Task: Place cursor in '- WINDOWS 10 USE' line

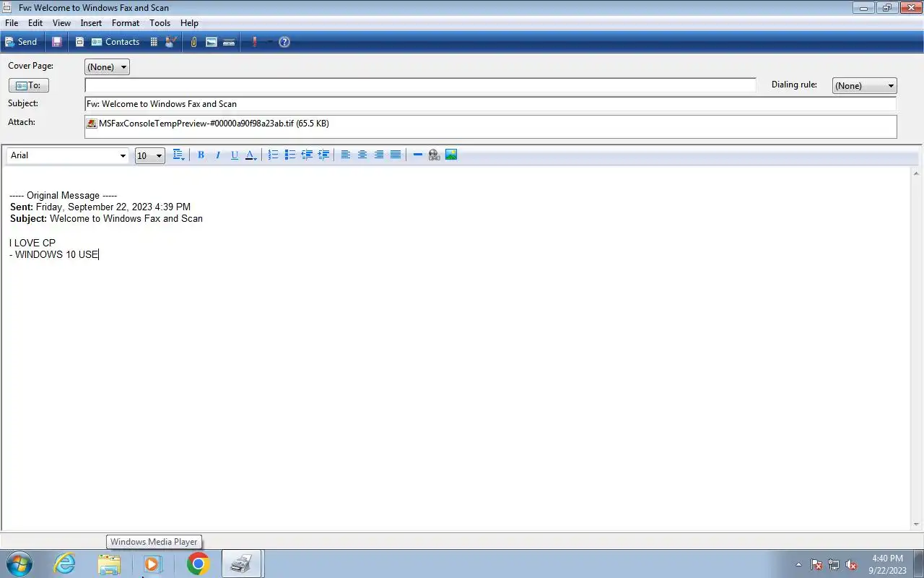Action: coord(54,255)
